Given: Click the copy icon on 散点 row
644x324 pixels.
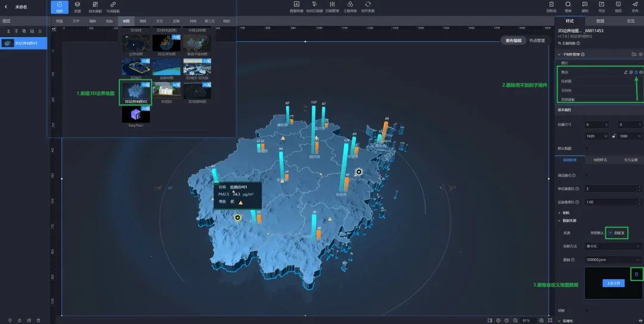Looking at the screenshot, I should click(x=631, y=72).
